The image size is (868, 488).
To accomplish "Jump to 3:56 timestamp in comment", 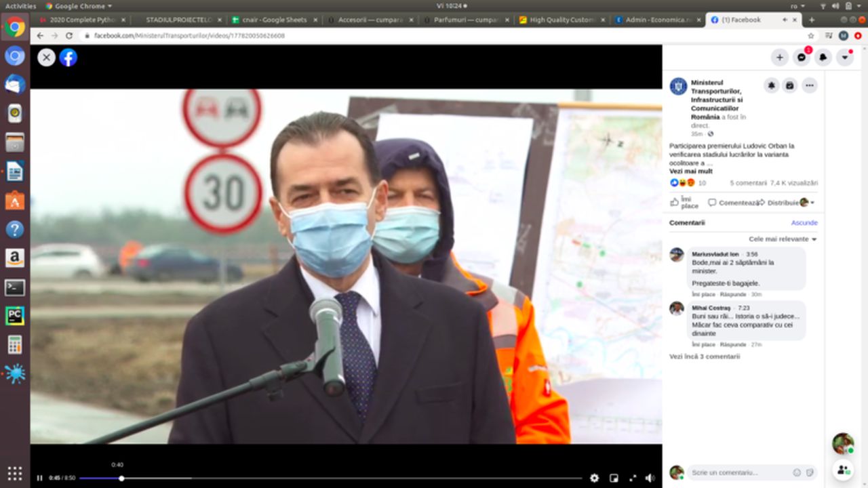I will pos(751,254).
